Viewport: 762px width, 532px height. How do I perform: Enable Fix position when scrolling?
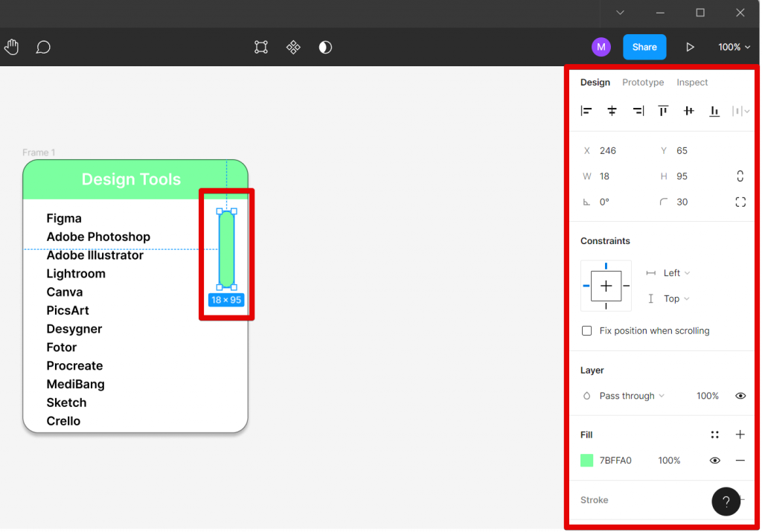click(587, 330)
